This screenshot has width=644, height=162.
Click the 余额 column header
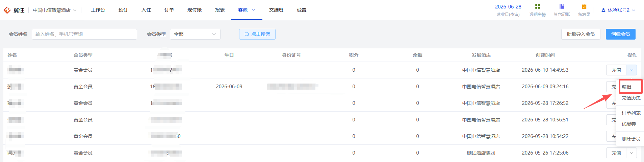tap(417, 55)
